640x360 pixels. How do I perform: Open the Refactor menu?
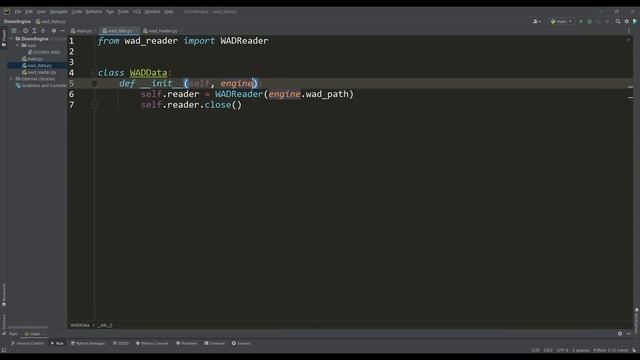[94, 12]
